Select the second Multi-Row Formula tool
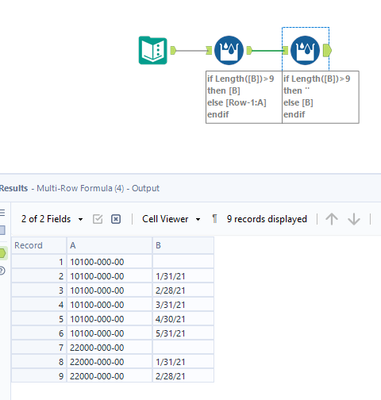 (305, 50)
